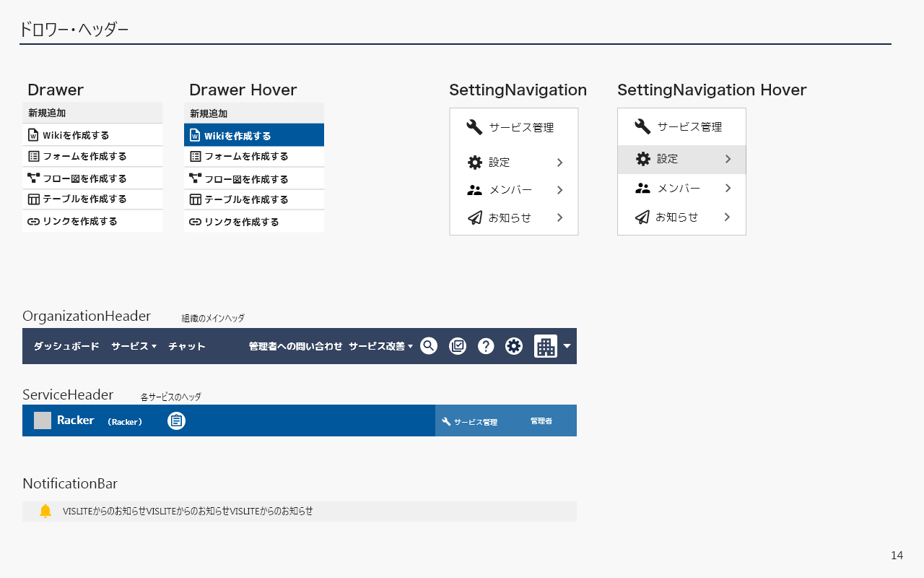Click the gray Racker logo square
Screen dimensions: 924x578
point(43,420)
